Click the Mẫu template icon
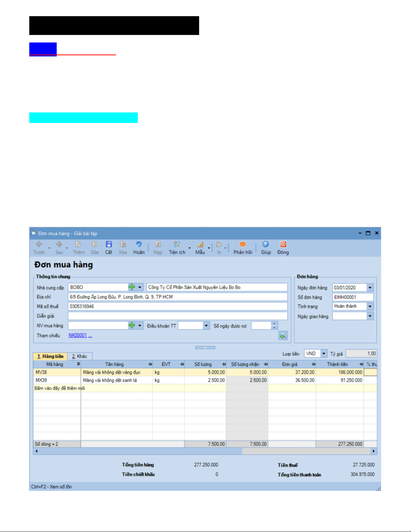Screen dimensions: 411x532 pos(200,245)
